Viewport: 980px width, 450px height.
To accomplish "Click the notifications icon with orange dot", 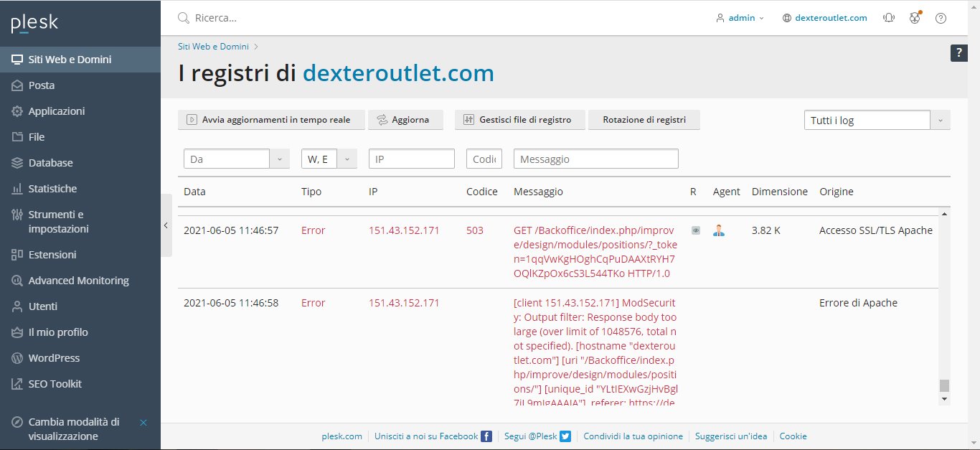I will pos(915,18).
